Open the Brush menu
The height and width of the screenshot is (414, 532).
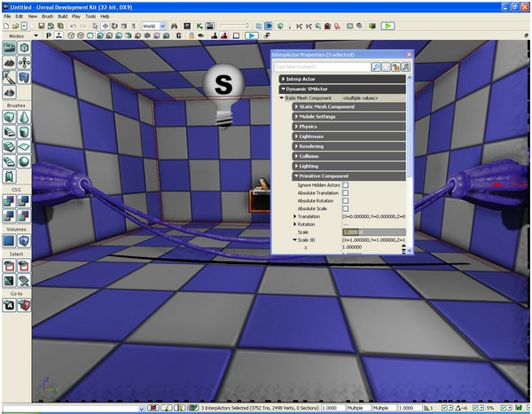47,16
